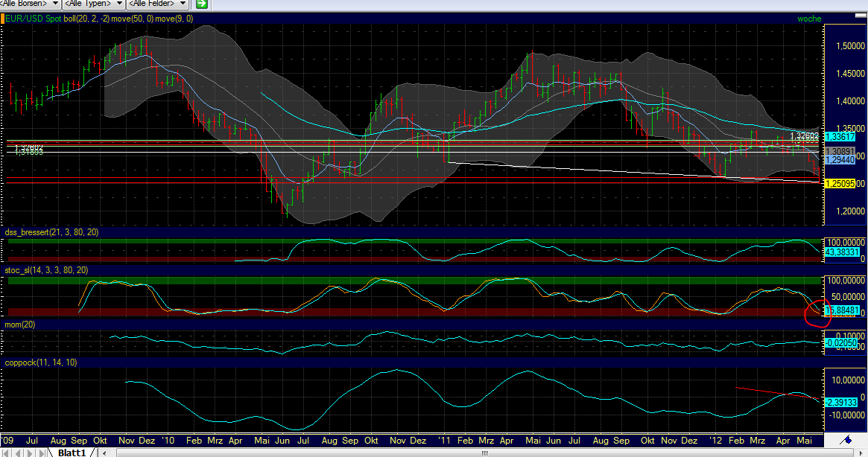Click the blue flag icon beside time axis
The height and width of the screenshot is (457, 868).
(846, 441)
